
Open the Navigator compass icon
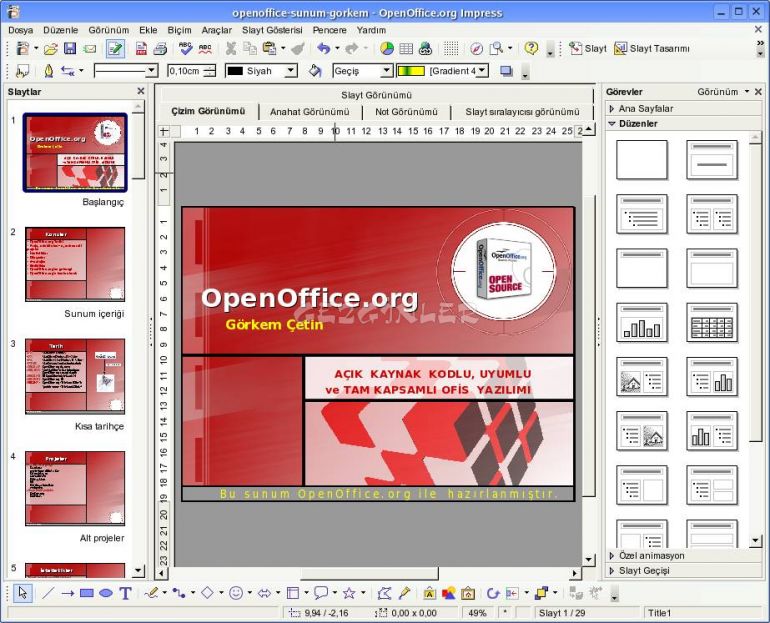click(x=476, y=49)
